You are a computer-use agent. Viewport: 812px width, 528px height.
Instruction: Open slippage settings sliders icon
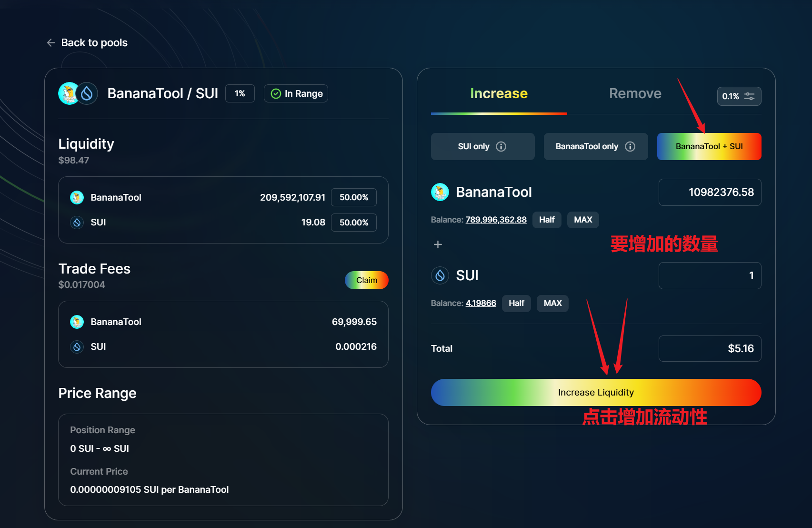tap(749, 96)
